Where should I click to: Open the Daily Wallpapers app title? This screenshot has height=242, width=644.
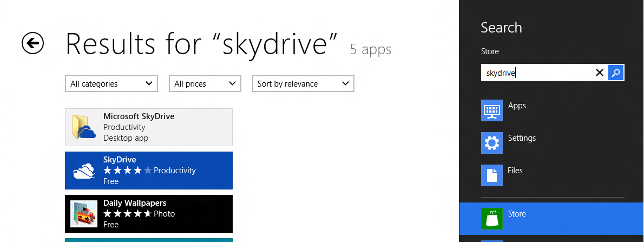click(x=135, y=203)
